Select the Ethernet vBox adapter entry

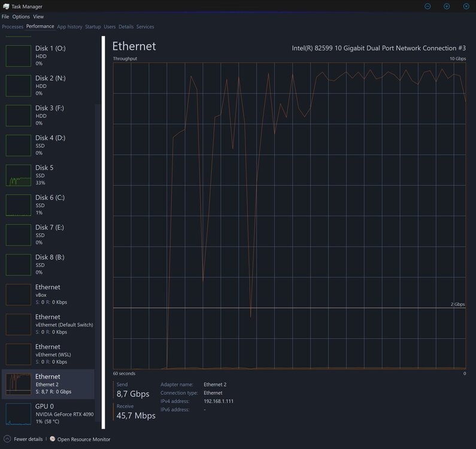pos(48,295)
